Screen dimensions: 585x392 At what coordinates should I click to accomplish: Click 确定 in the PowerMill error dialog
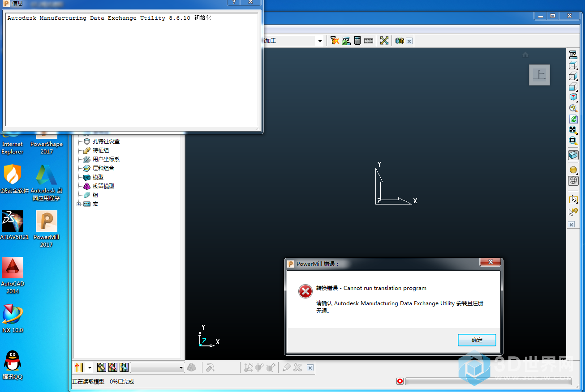click(477, 340)
